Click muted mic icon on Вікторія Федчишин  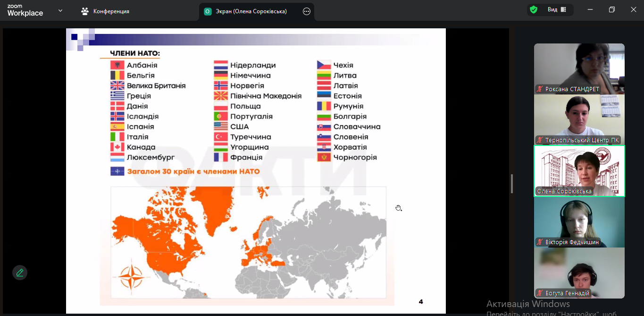click(x=540, y=242)
